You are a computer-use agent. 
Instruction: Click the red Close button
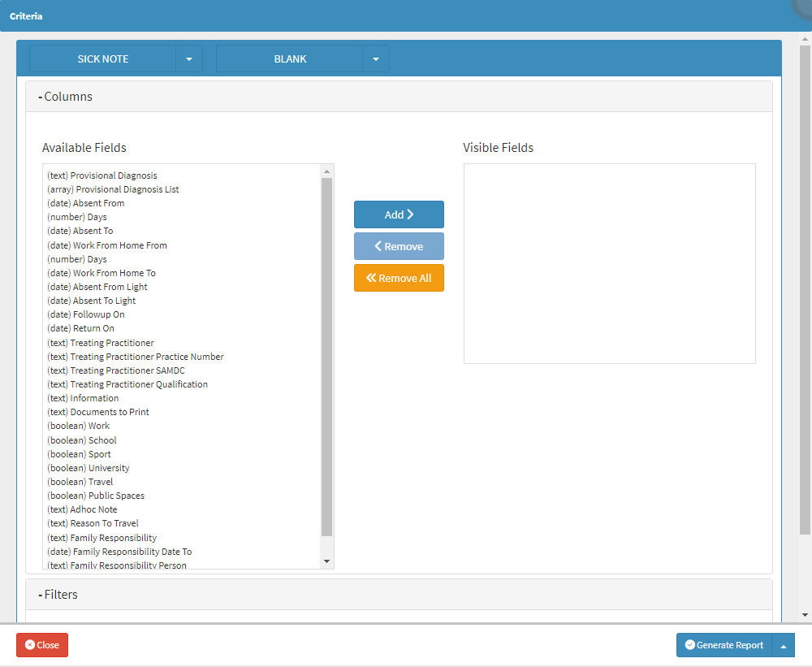42,645
